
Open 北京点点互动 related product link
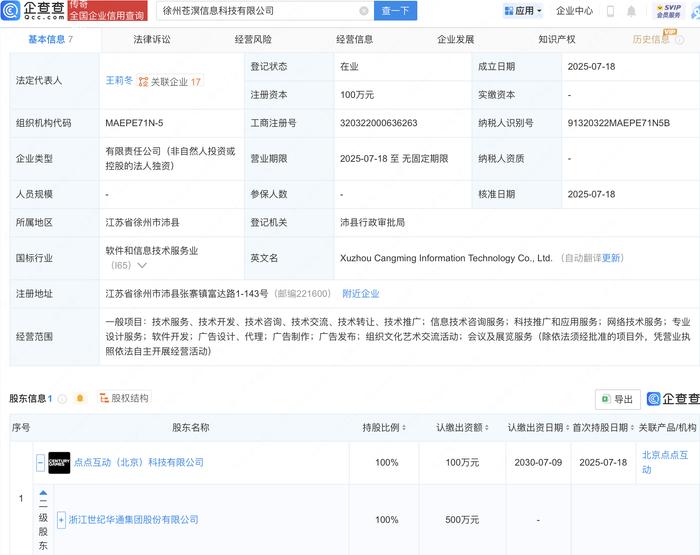[665, 462]
